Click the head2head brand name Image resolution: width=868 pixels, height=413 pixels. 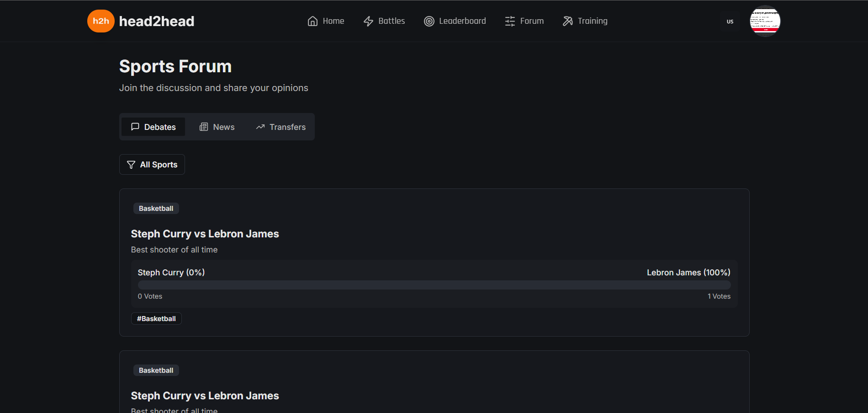tap(157, 21)
